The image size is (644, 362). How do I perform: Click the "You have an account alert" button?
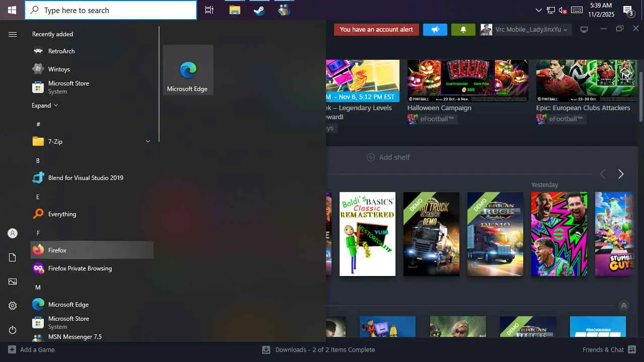(376, 30)
